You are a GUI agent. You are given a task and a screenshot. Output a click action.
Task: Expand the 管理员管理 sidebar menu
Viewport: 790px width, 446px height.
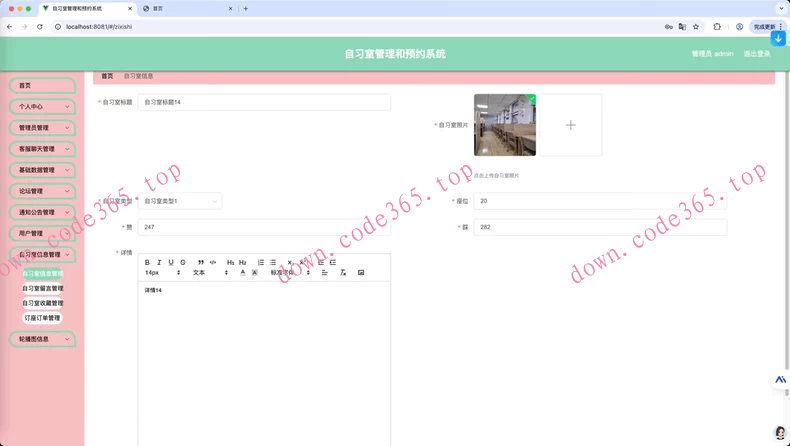tap(42, 128)
